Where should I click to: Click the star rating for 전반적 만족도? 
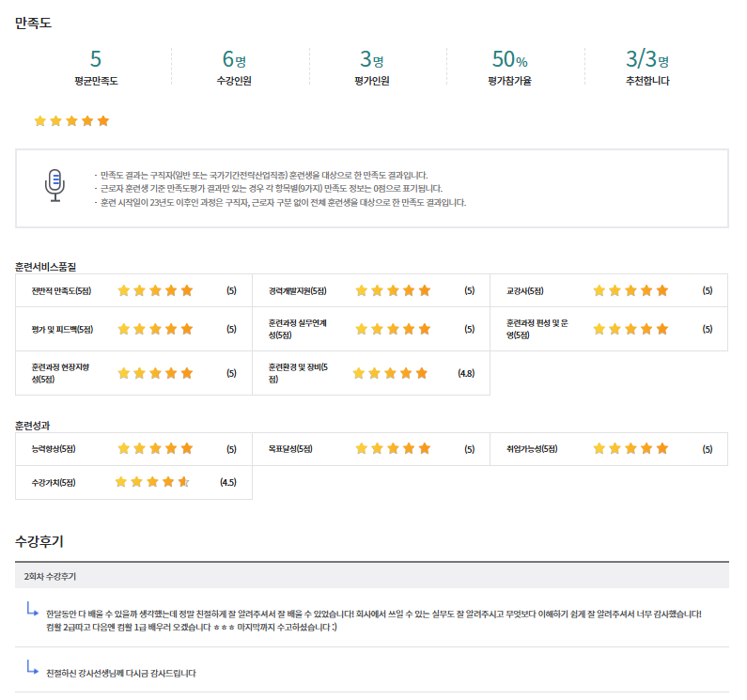(155, 290)
